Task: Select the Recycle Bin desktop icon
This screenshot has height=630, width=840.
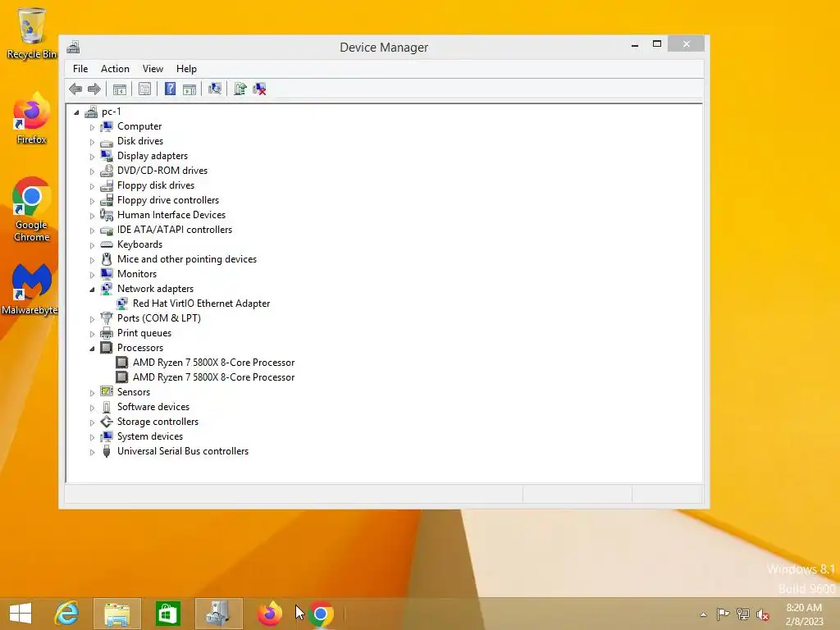Action: [x=32, y=33]
